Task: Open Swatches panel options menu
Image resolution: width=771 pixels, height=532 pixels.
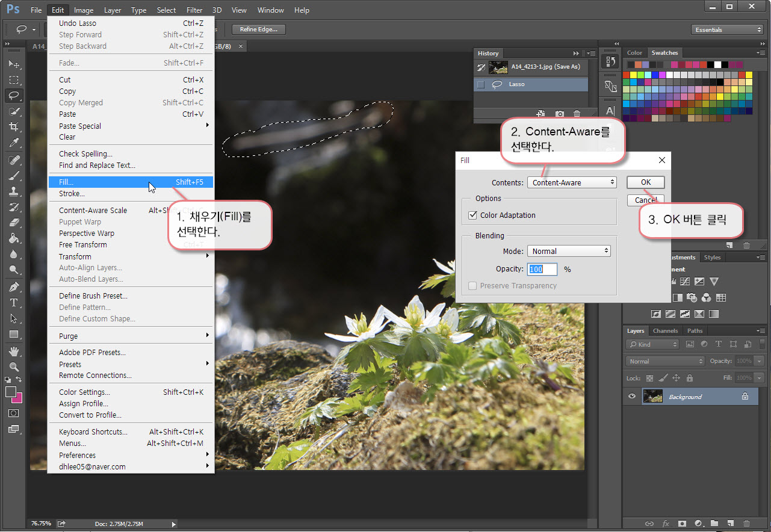Action: 762,53
